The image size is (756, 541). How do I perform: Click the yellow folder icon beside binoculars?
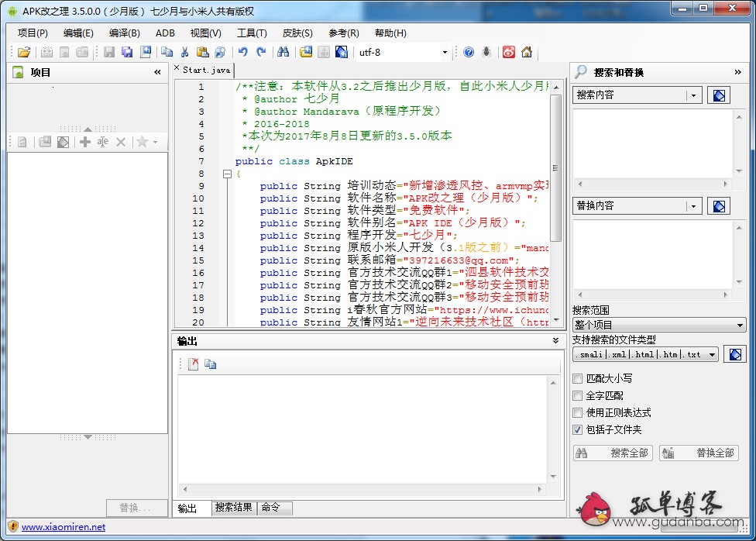coord(306,52)
